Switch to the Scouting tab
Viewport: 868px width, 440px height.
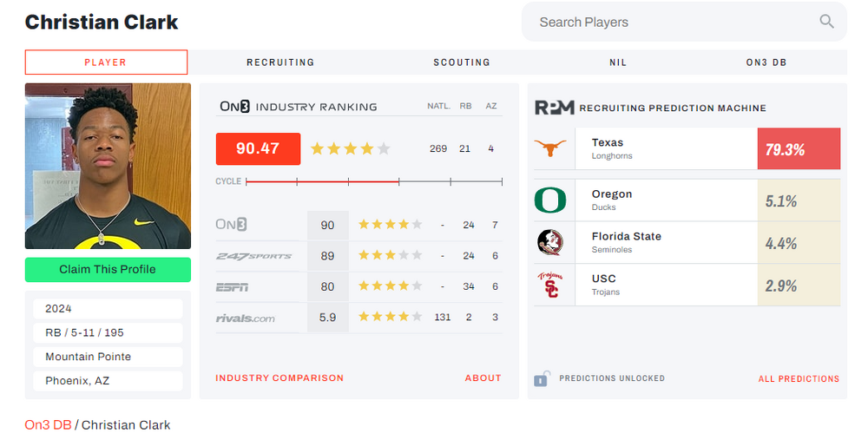click(462, 62)
